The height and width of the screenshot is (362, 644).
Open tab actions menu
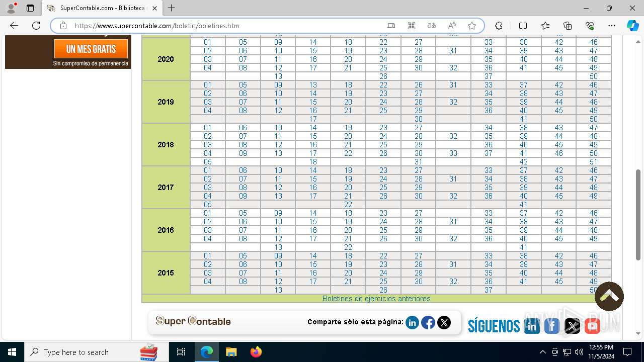[x=30, y=8]
